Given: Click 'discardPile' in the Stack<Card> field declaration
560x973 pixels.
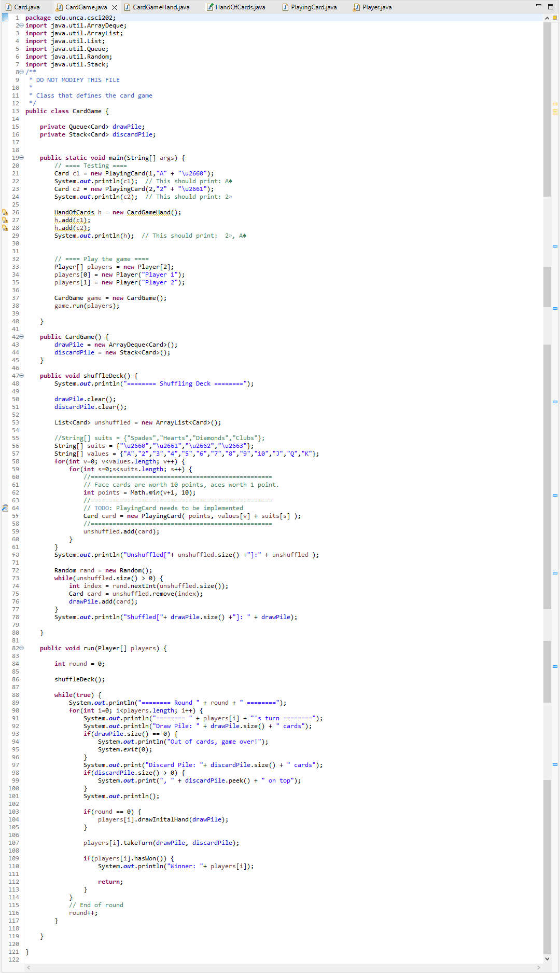Looking at the screenshot, I should [x=132, y=134].
